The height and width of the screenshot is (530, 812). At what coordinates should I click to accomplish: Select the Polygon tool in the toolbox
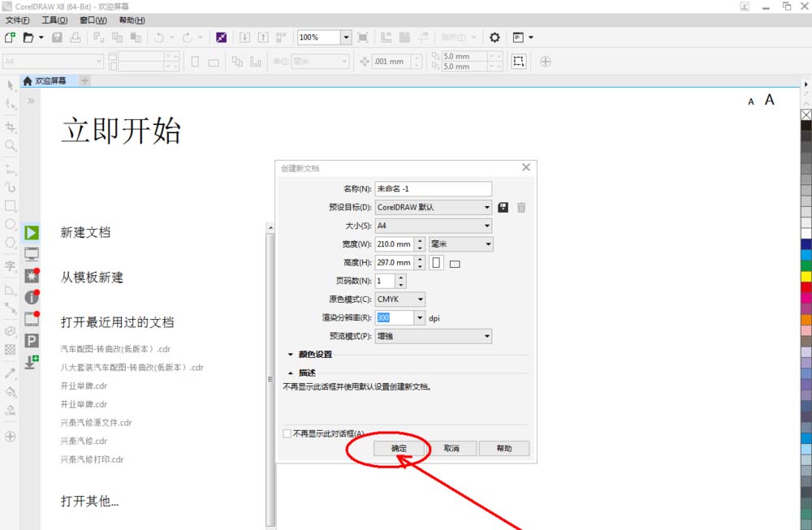click(11, 243)
